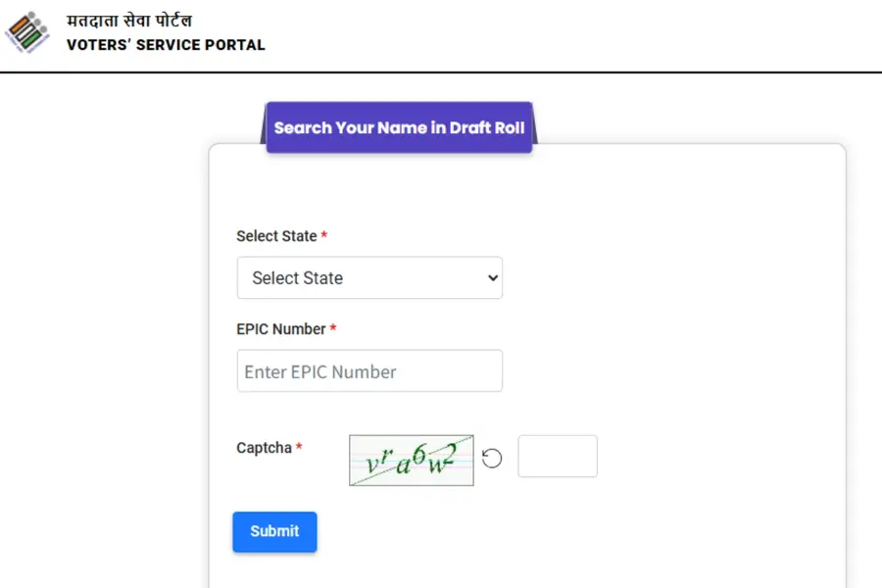
Task: Click the VOTERS' SERVICE PORTAL heading
Action: click(166, 45)
